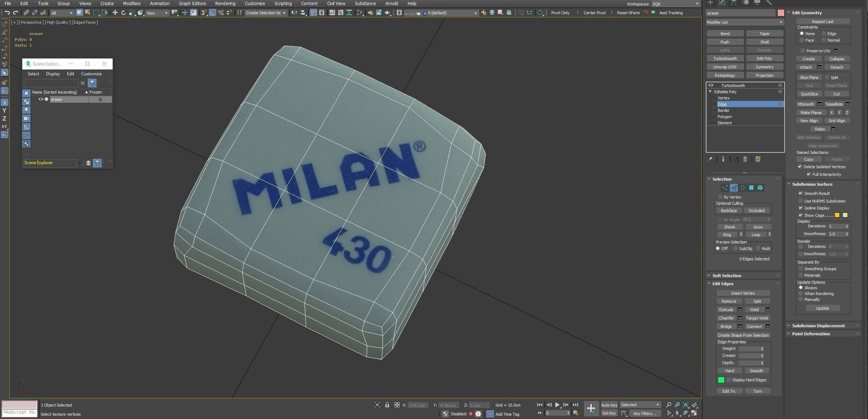Click the Undo arrow in main toolbar
The image size is (868, 419).
pyautogui.click(x=7, y=12)
